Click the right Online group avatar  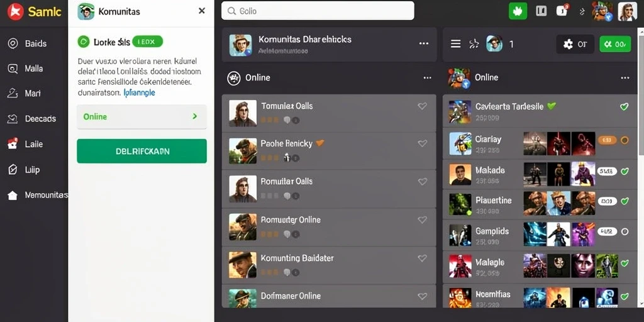click(459, 79)
